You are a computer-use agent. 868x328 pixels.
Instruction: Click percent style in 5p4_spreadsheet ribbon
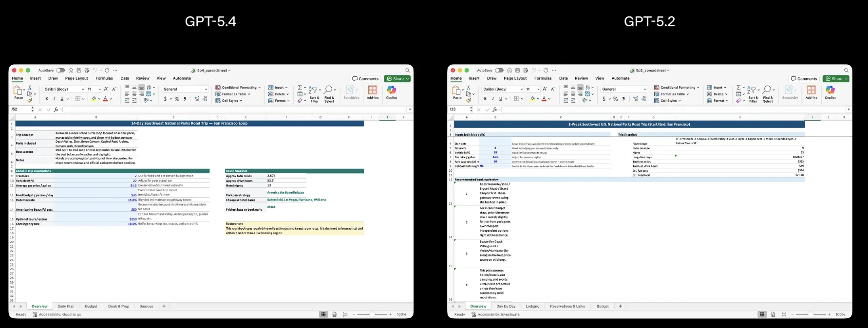[177, 99]
